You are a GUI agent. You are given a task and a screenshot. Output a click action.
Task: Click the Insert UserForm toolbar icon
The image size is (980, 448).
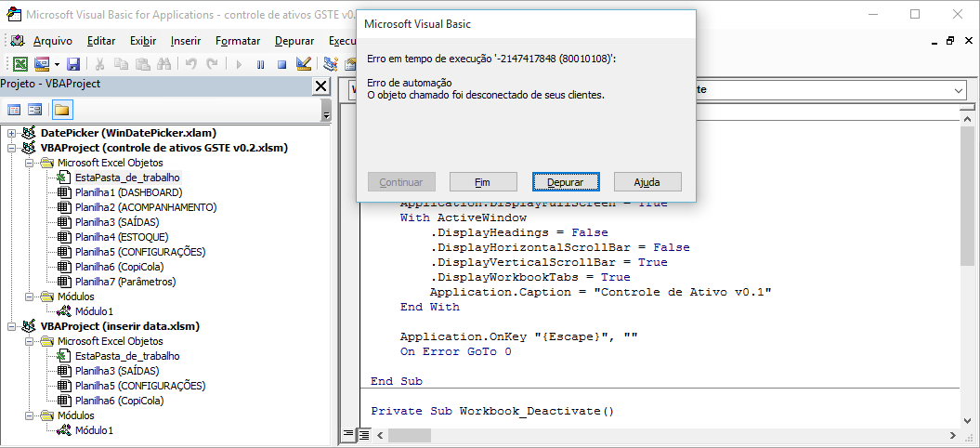pos(42,64)
